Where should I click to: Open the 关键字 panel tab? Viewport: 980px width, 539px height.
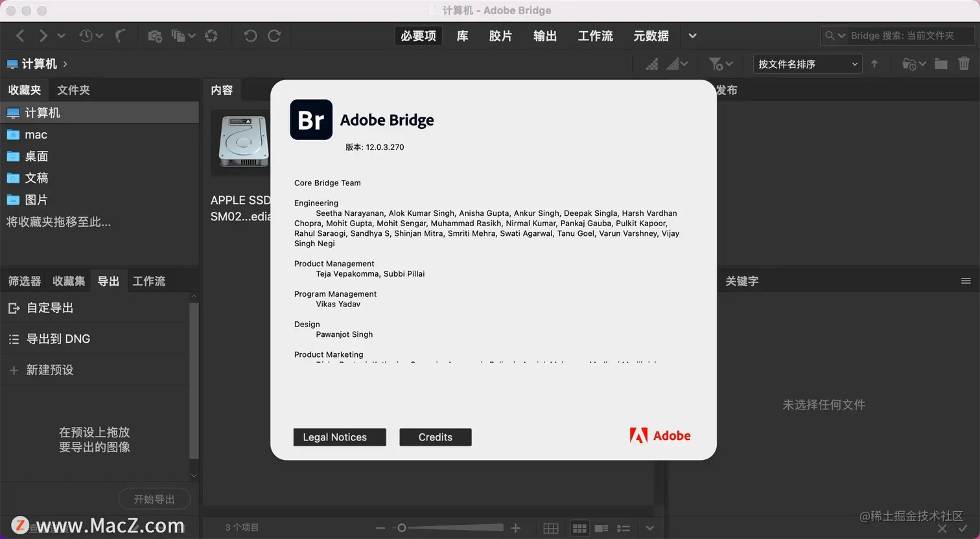(741, 281)
